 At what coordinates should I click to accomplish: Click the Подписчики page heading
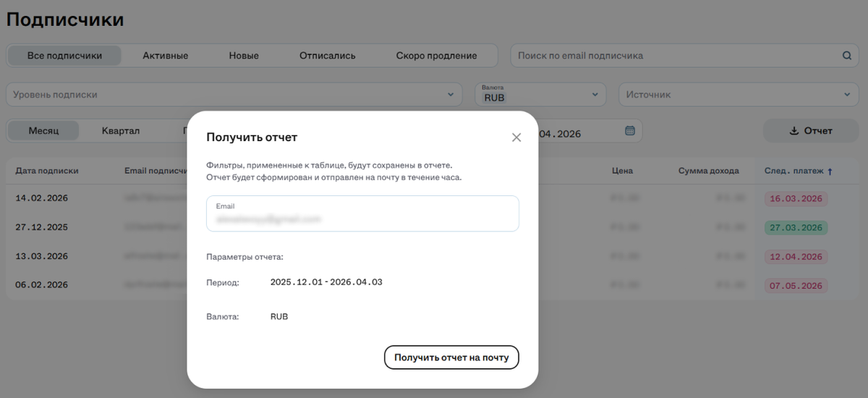65,20
